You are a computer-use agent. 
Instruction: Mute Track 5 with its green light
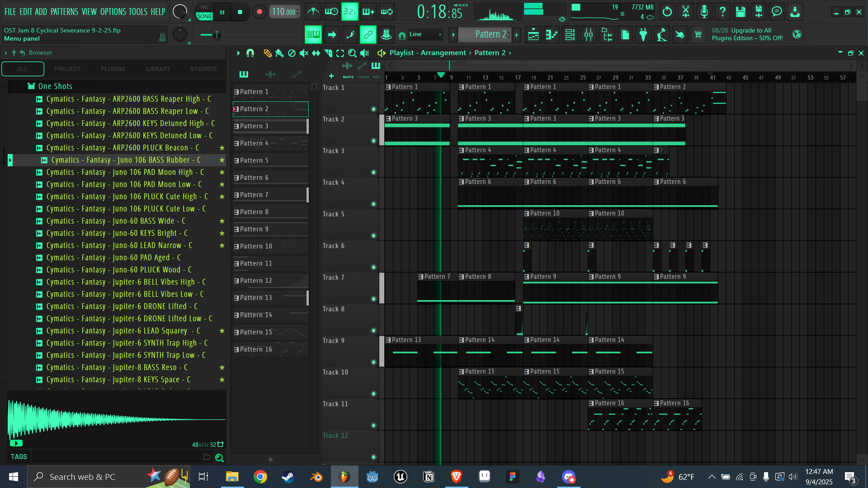pyautogui.click(x=373, y=235)
